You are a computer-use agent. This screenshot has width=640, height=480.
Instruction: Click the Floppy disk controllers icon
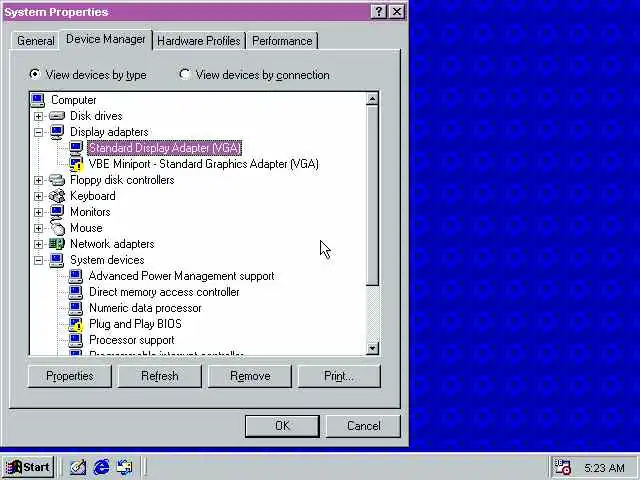pos(57,180)
